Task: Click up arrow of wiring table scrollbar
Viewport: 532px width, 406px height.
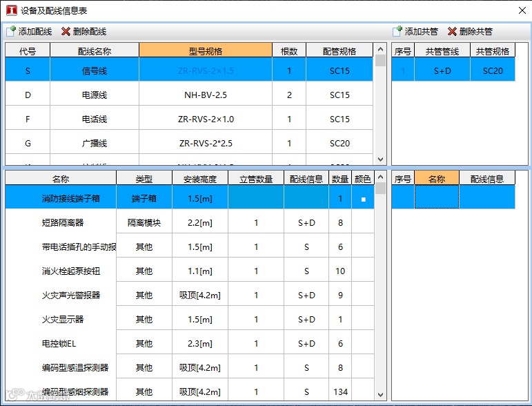Action: coord(380,49)
